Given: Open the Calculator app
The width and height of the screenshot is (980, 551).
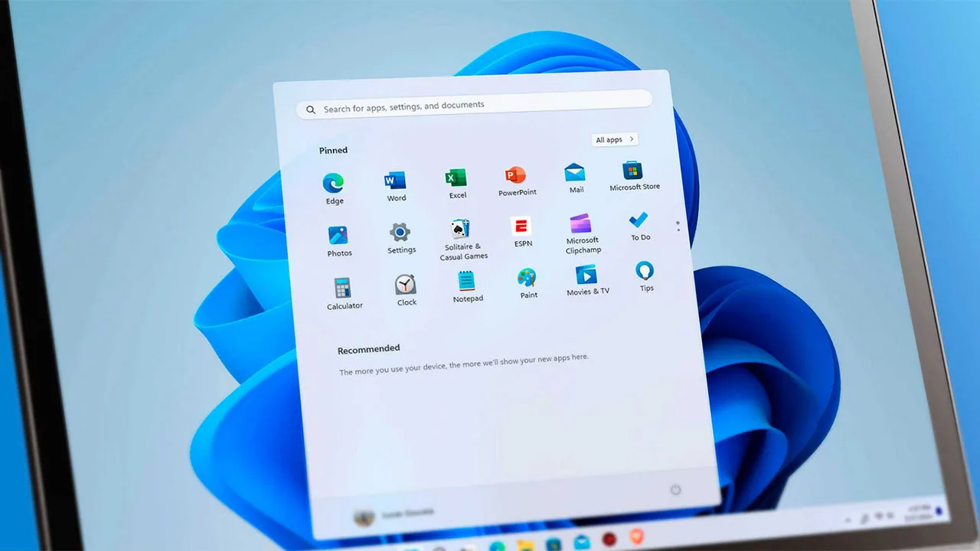Looking at the screenshot, I should coord(344,294).
